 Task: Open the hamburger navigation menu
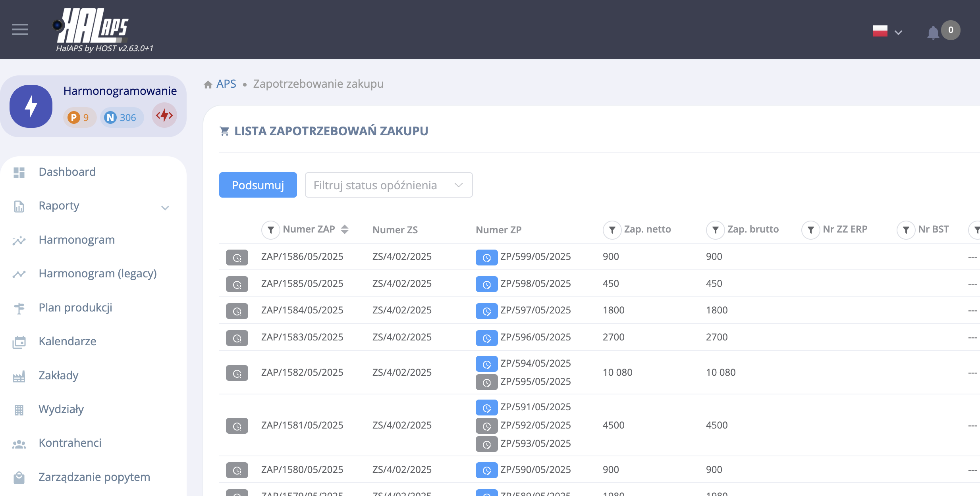pos(19,29)
